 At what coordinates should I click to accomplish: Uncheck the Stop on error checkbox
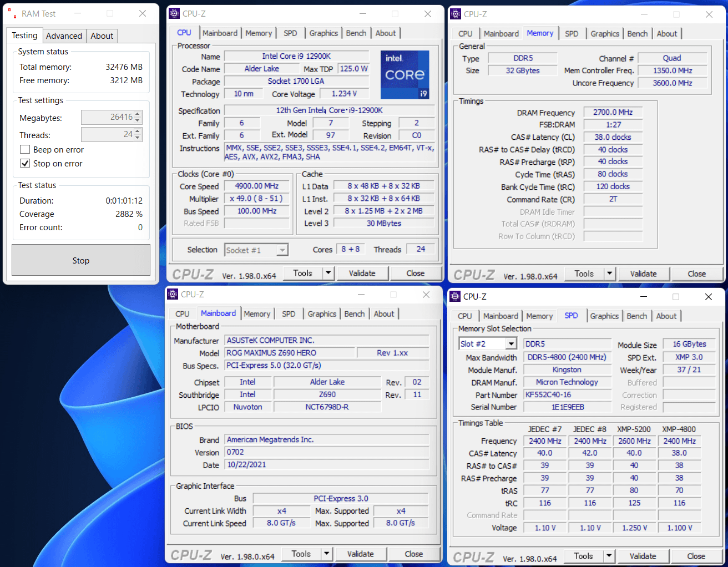[25, 164]
